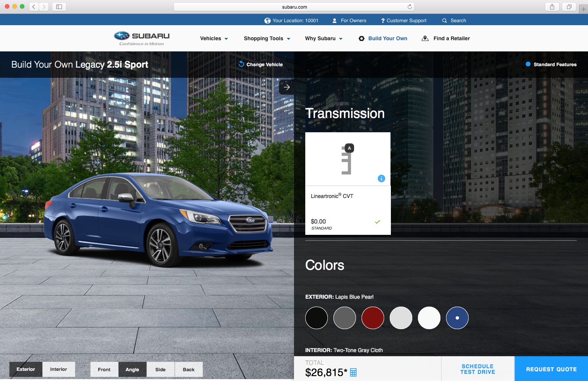Image resolution: width=588 pixels, height=381 pixels.
Task: Open Customer Support
Action: tap(406, 21)
